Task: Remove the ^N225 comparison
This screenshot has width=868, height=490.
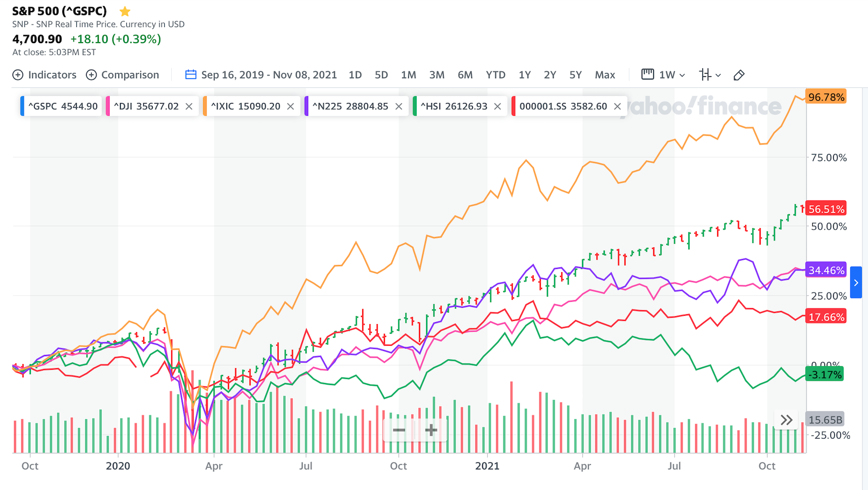Action: 399,106
